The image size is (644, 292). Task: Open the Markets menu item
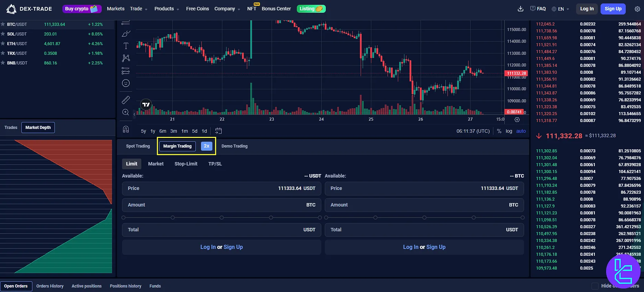coord(115,9)
